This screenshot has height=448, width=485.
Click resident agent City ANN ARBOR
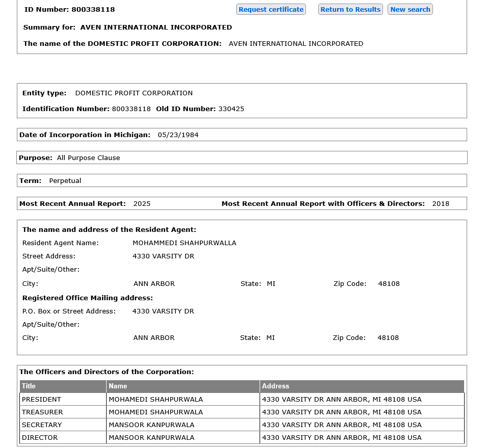click(155, 283)
